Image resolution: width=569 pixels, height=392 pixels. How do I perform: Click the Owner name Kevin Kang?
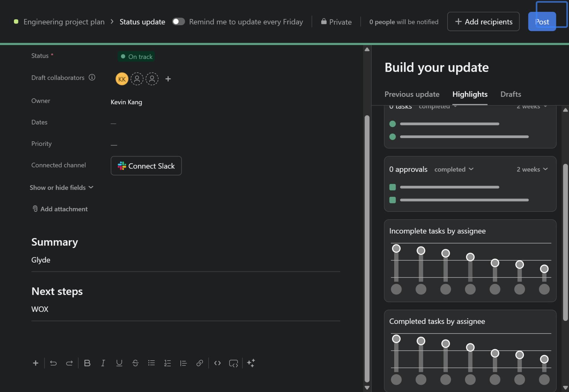pyautogui.click(x=126, y=102)
